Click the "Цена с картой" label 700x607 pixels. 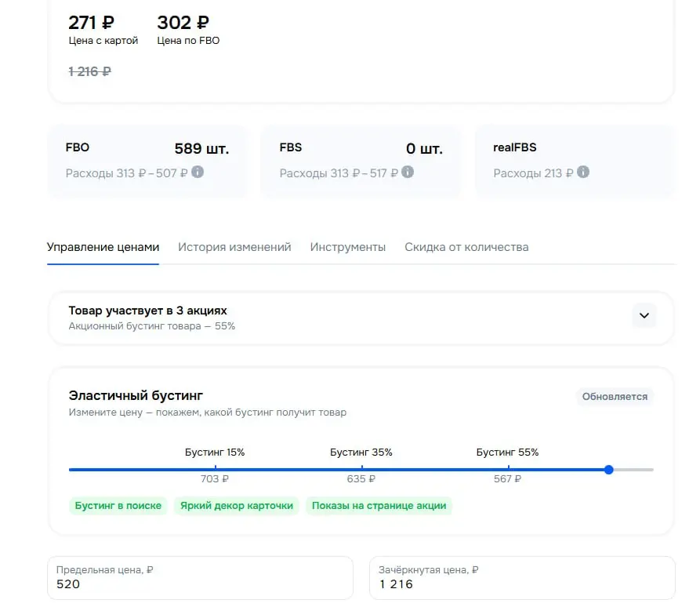(103, 41)
